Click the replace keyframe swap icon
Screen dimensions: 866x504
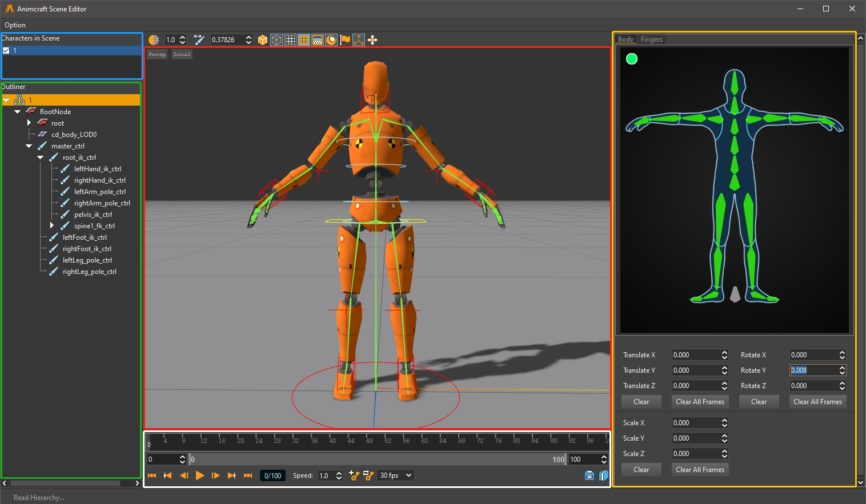[368, 475]
